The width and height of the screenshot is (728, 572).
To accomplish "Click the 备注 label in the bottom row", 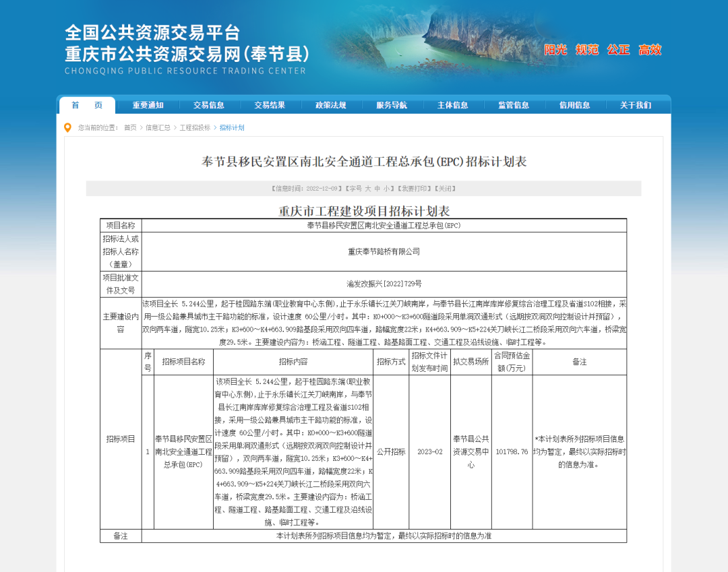I will pos(121,536).
